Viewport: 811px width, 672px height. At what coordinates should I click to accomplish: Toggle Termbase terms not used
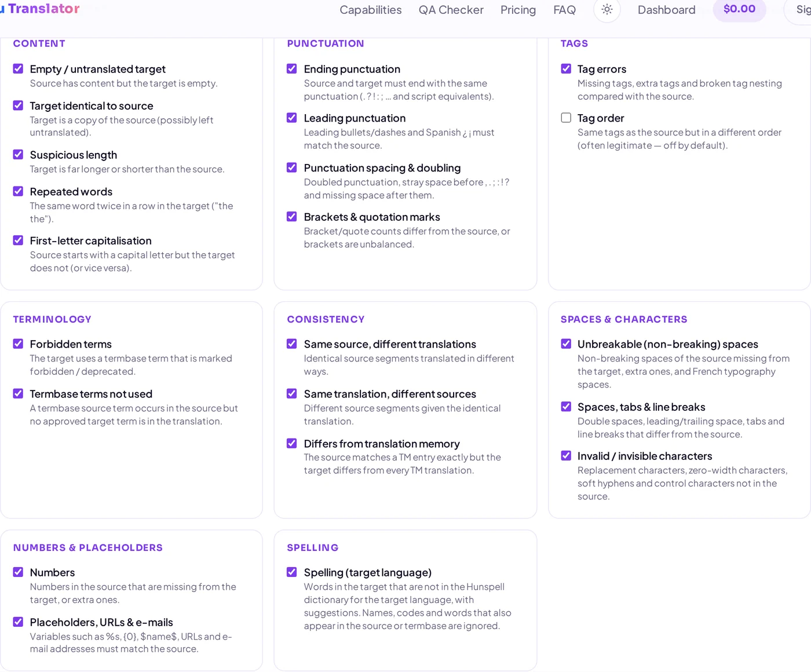pyautogui.click(x=18, y=393)
